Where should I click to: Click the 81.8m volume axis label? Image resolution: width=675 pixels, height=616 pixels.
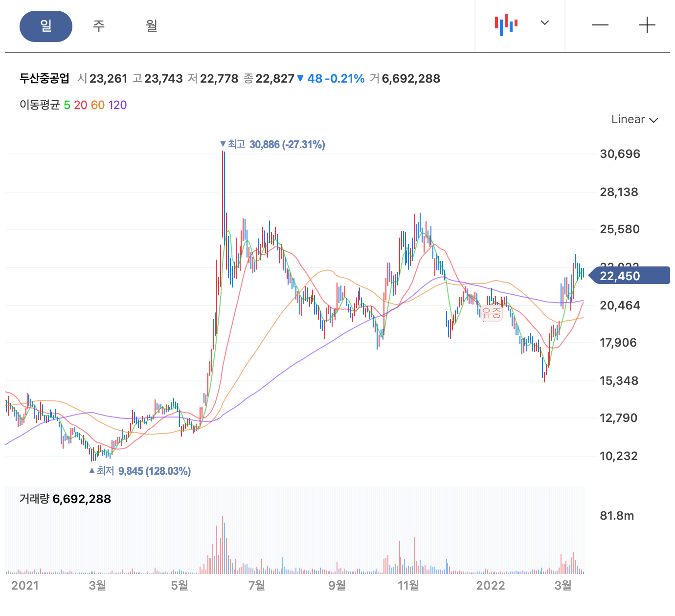click(x=617, y=516)
